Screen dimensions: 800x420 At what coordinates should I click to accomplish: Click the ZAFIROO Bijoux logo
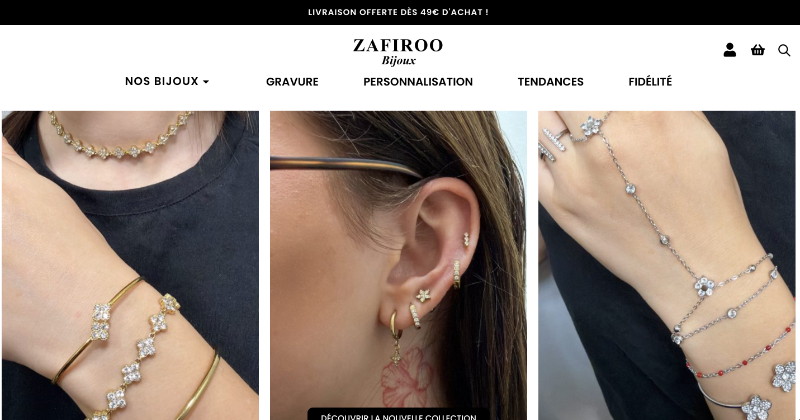[x=398, y=52]
